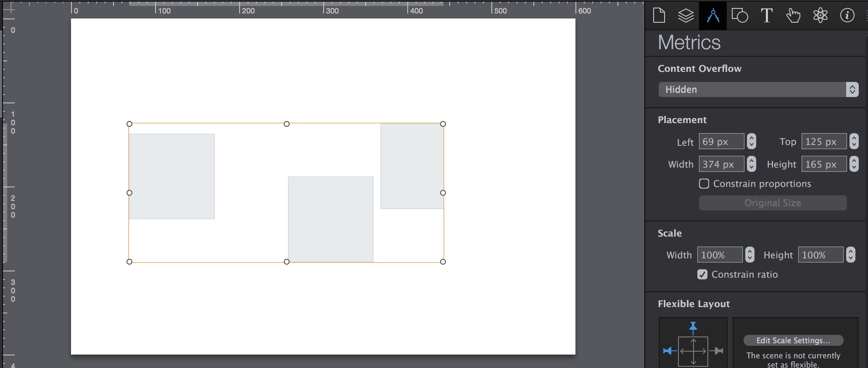Click the Top placement stepper

tap(854, 141)
